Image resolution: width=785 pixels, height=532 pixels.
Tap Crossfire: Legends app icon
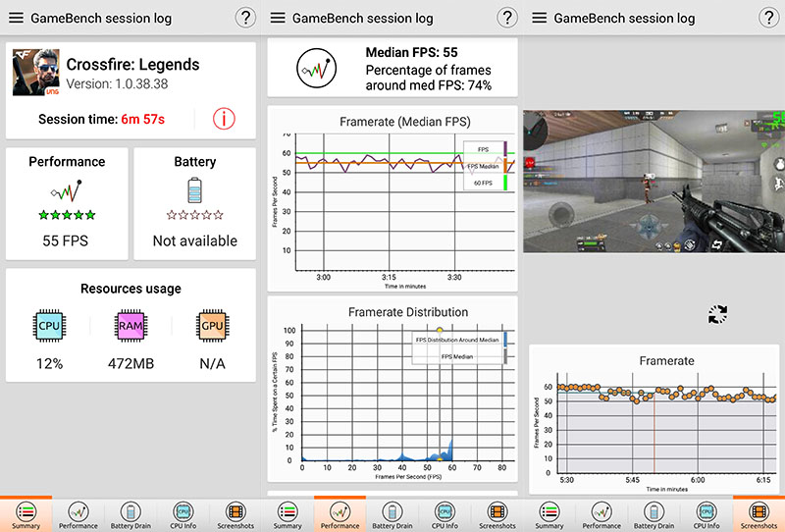(x=36, y=72)
